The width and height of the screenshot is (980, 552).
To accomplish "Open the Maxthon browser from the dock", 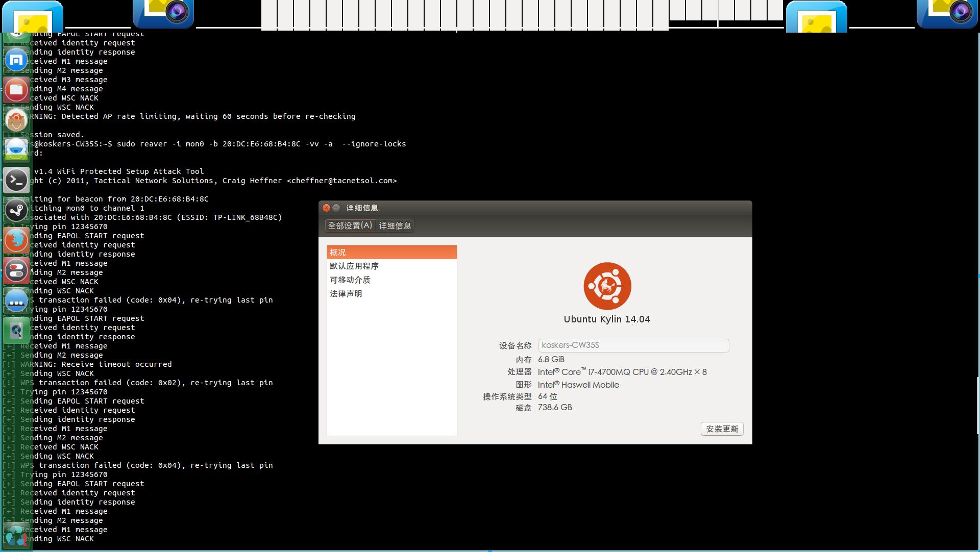I will pos(16,60).
